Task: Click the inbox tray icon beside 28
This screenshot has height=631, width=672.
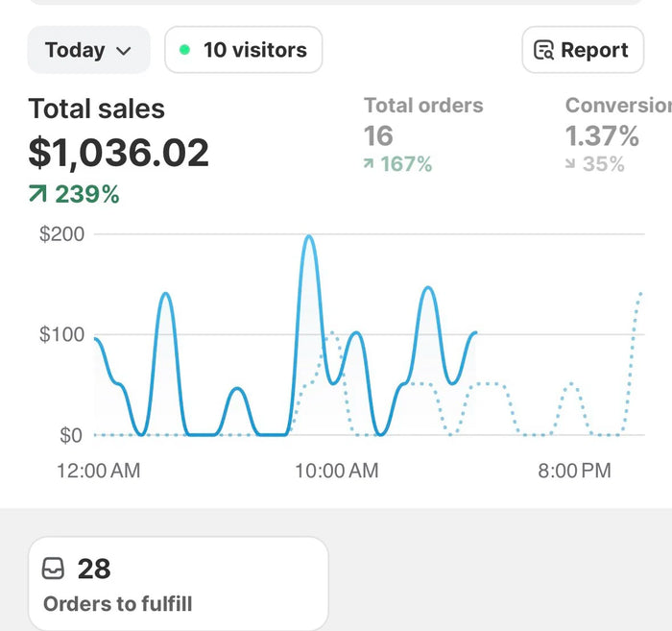Action: (x=53, y=569)
